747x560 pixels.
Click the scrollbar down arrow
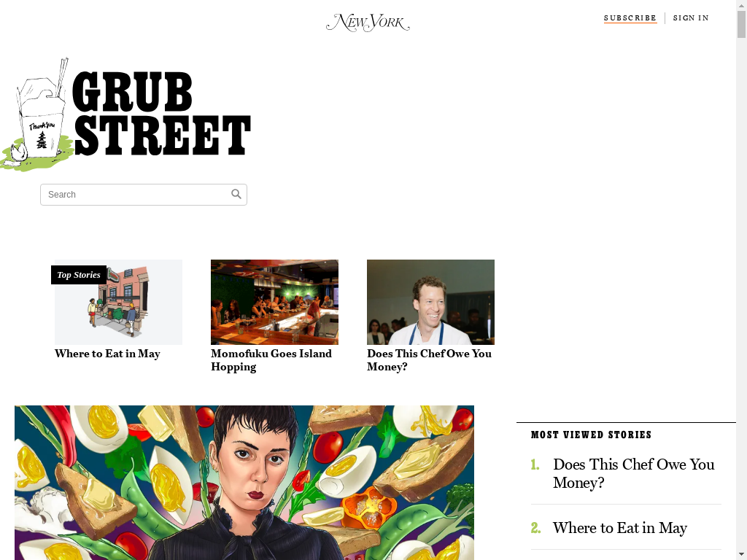pyautogui.click(x=741, y=556)
